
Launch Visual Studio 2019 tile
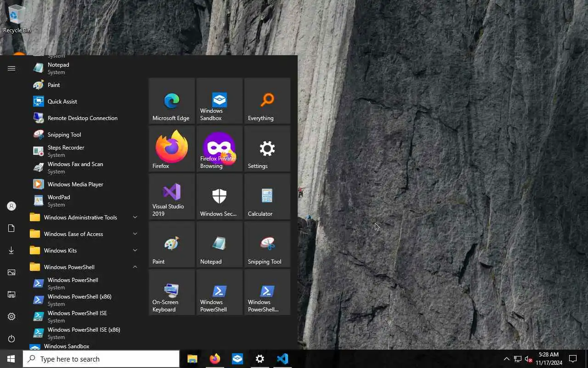point(172,196)
